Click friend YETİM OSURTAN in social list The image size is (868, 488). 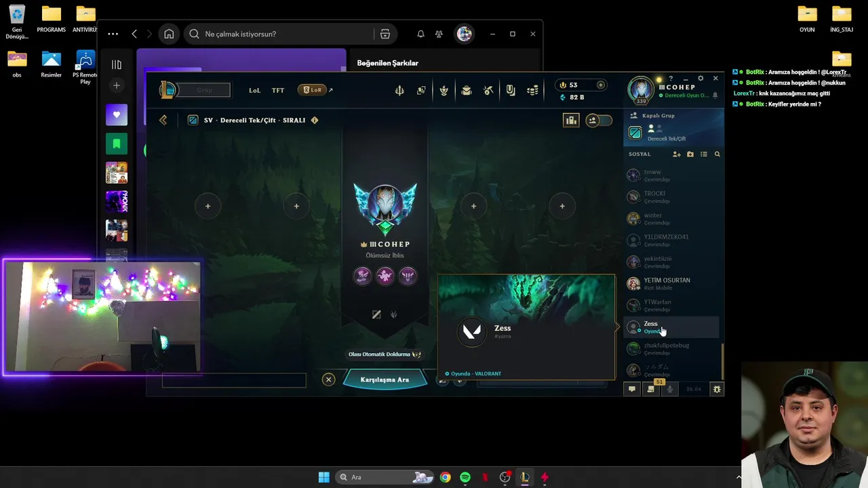(x=671, y=283)
